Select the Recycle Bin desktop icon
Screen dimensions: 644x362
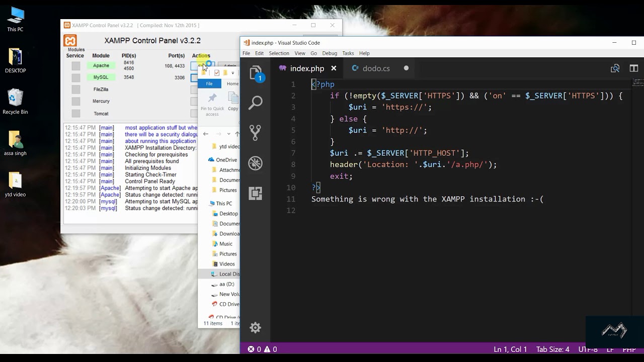(x=15, y=103)
